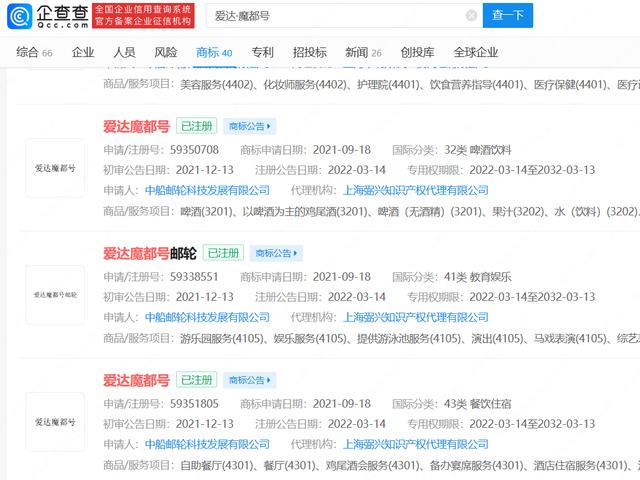Click the services list starting with 美容服务(4402)
Image resolution: width=640 pixels, height=480 pixels.
[410, 84]
